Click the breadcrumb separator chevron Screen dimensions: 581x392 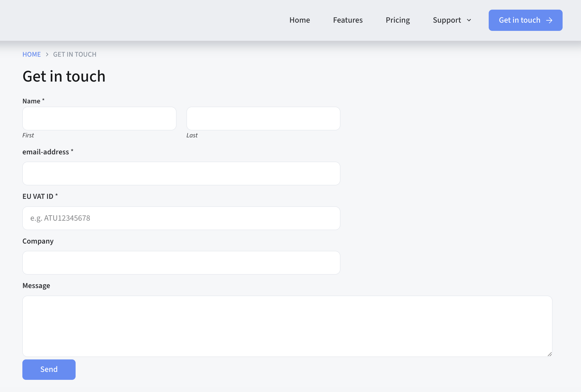click(x=47, y=54)
